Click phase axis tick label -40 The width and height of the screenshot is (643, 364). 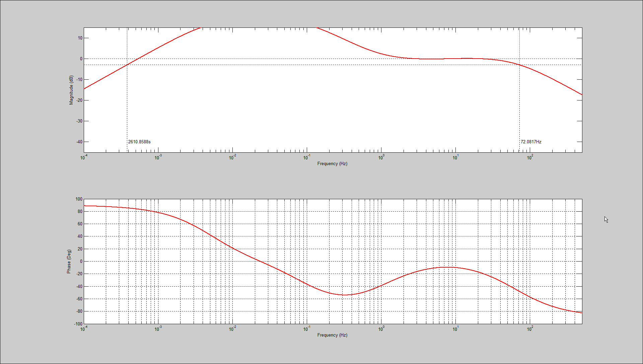(79, 287)
